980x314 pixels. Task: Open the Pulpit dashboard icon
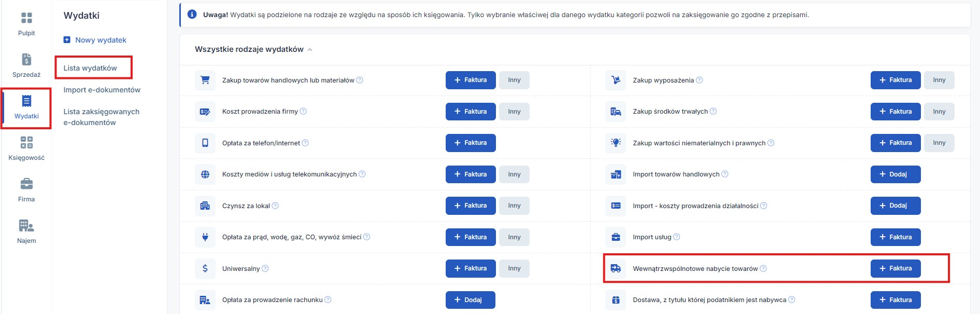click(x=26, y=19)
